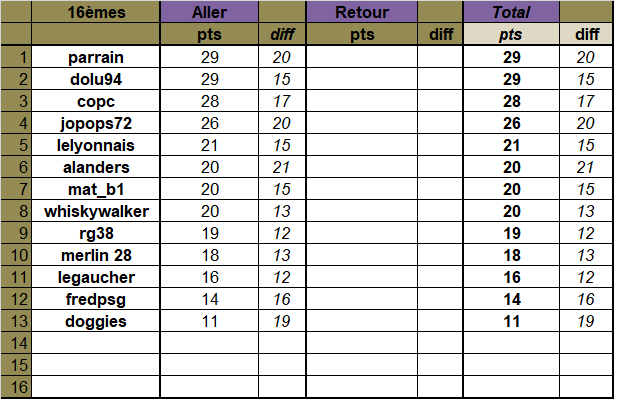Click the empty Retour pts cell for parrain
617x403 pixels.
(x=361, y=57)
